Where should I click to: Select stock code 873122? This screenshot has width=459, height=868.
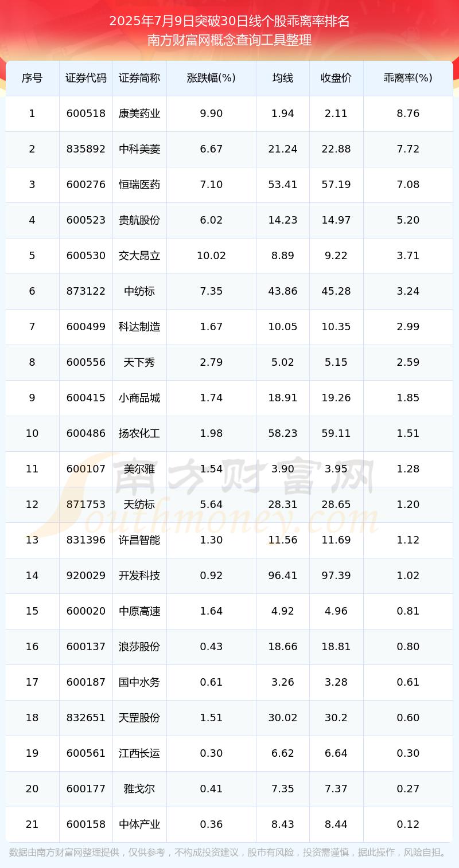pyautogui.click(x=86, y=291)
